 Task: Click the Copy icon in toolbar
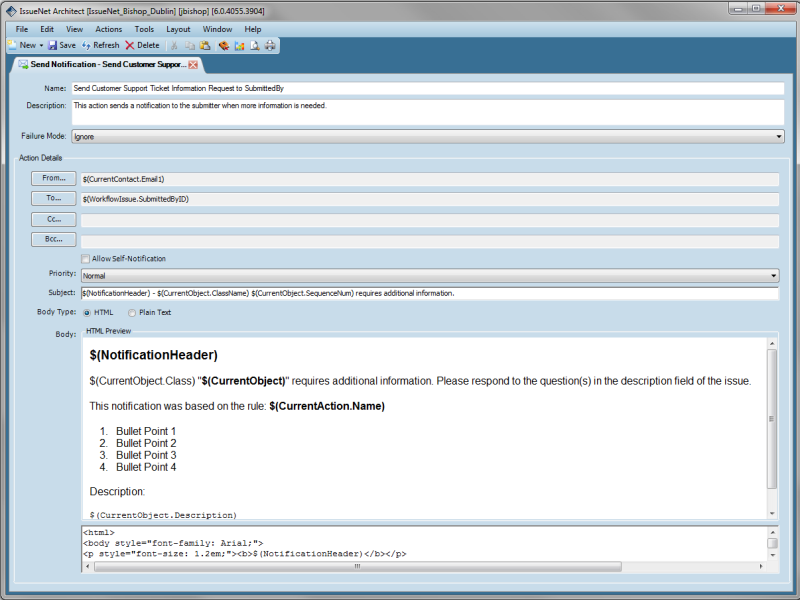point(190,45)
